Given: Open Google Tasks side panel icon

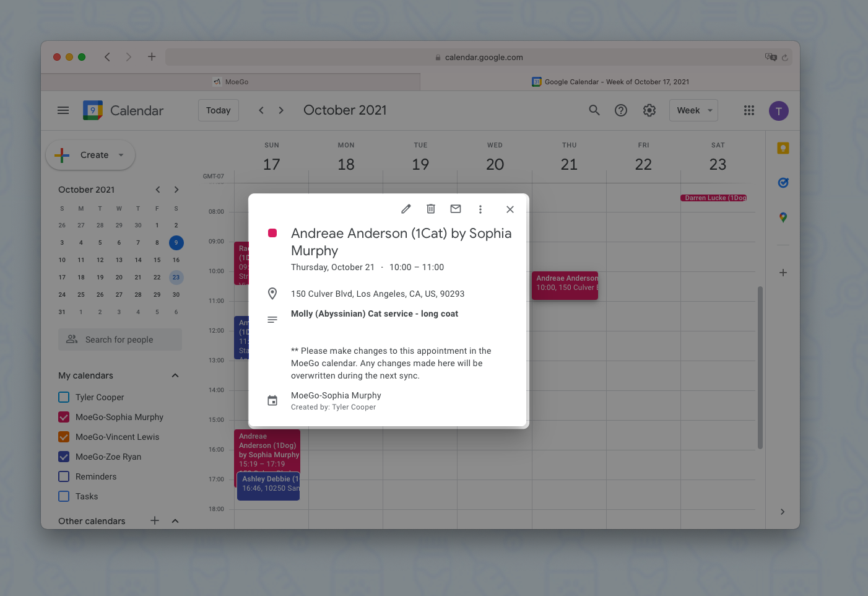Looking at the screenshot, I should coord(783,183).
